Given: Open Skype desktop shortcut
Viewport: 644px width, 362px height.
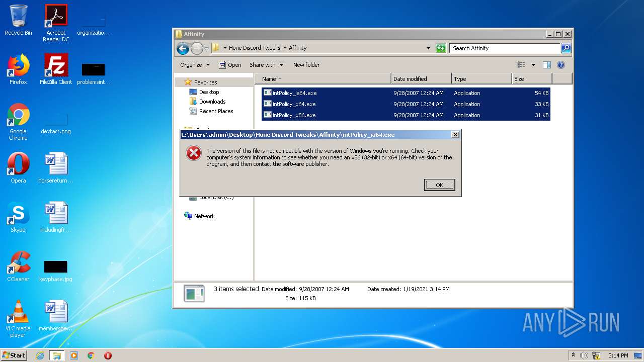Looking at the screenshot, I should click(x=18, y=217).
